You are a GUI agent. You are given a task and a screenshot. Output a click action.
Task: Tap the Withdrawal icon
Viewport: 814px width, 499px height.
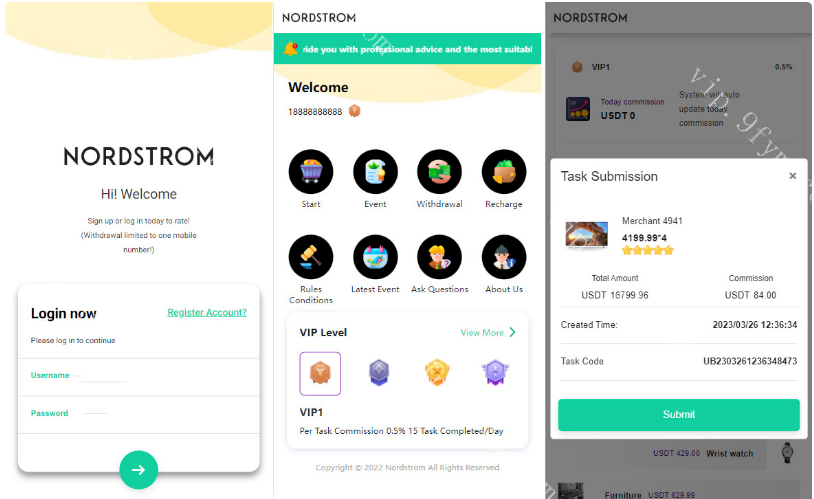(x=440, y=172)
